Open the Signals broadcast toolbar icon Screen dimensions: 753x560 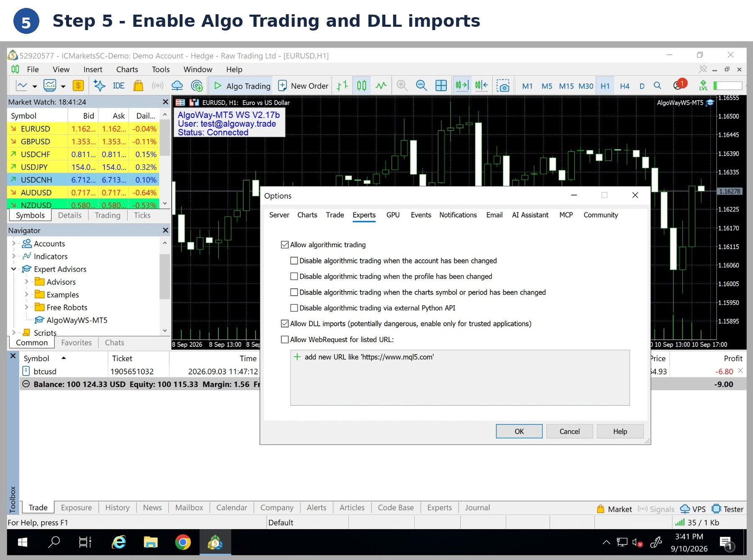tap(158, 86)
